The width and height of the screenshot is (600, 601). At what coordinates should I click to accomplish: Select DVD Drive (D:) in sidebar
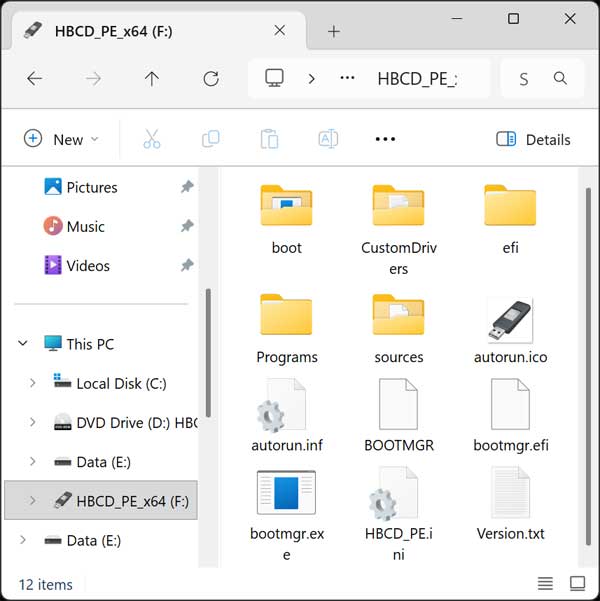pyautogui.click(x=126, y=422)
